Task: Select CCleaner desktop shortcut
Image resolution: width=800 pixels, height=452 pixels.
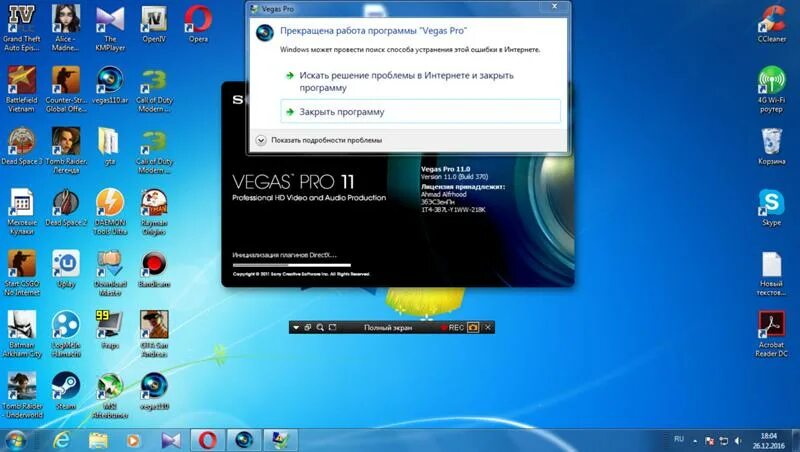Action: pos(771,23)
